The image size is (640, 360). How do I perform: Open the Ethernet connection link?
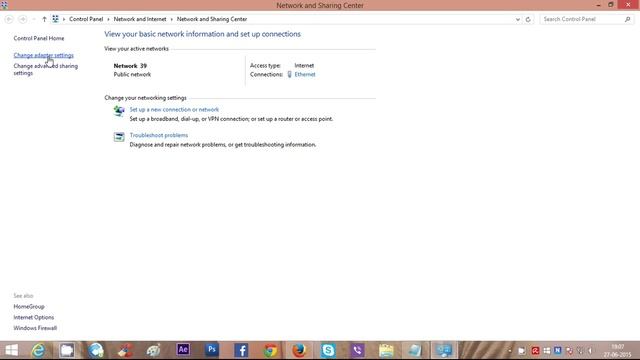tap(305, 74)
